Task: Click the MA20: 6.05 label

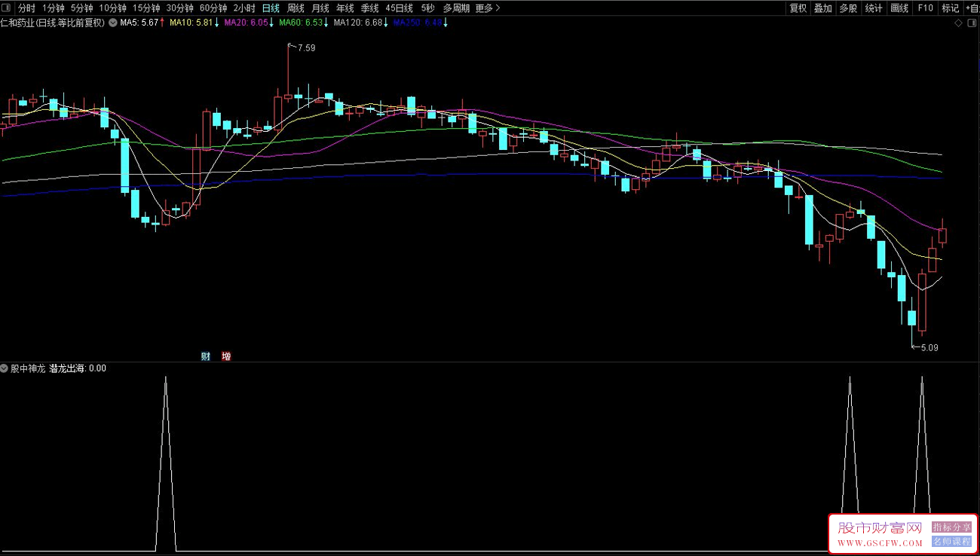Action: (x=247, y=23)
